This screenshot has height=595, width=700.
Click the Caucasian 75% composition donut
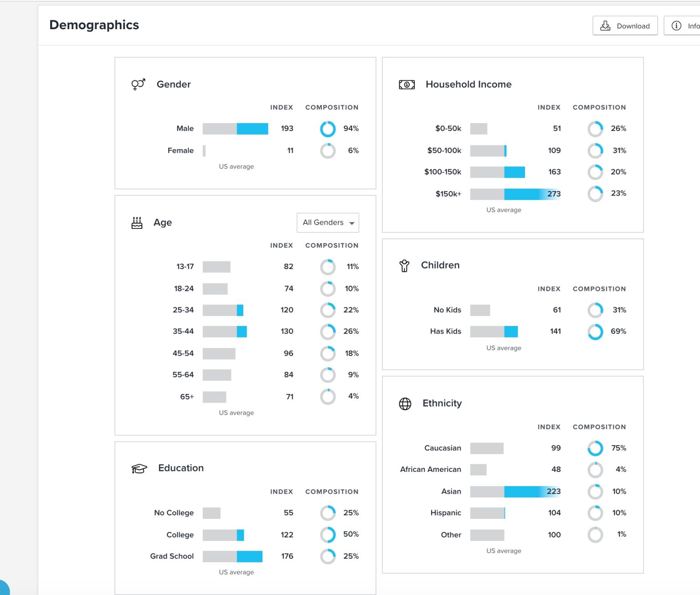tap(595, 448)
